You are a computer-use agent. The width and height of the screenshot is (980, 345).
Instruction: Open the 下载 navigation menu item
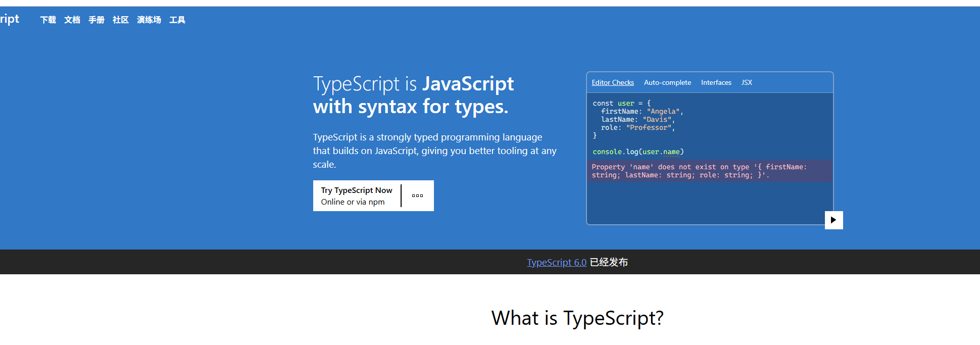(x=48, y=20)
